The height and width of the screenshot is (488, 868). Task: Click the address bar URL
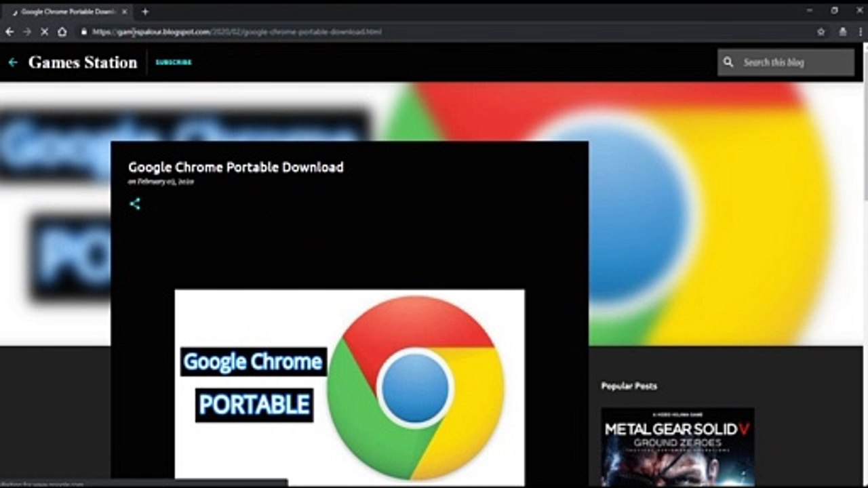(237, 32)
